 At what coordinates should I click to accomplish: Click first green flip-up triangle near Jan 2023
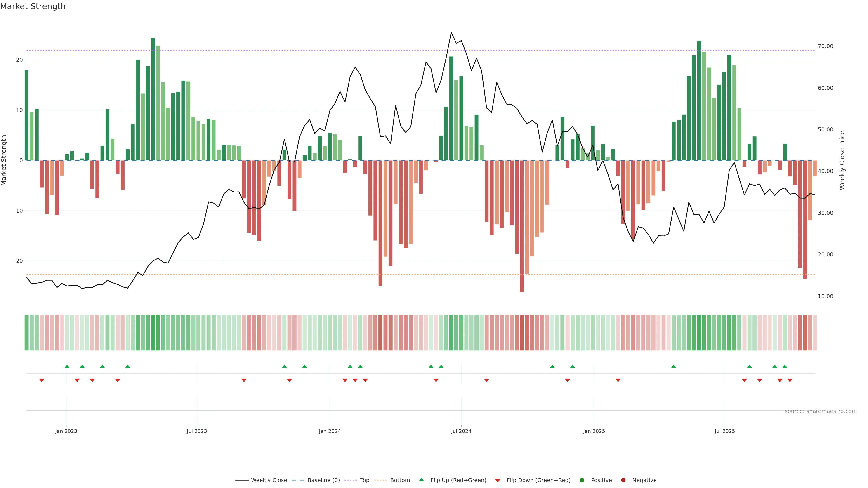point(67,366)
